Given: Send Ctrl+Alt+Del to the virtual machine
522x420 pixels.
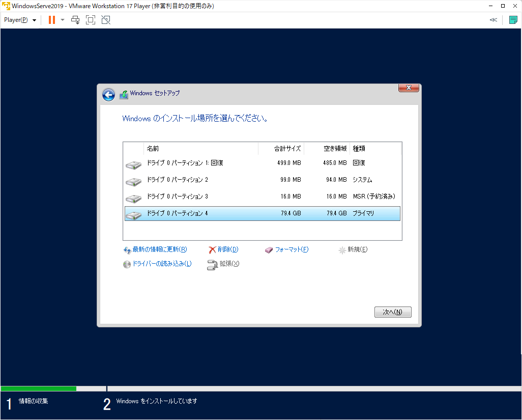Looking at the screenshot, I should pyautogui.click(x=76, y=20).
